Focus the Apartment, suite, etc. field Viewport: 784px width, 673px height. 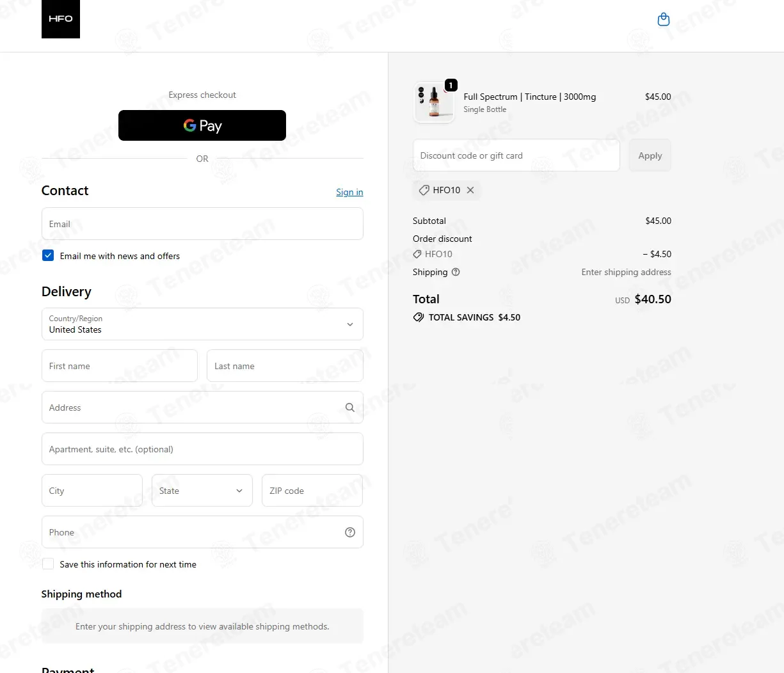click(202, 449)
